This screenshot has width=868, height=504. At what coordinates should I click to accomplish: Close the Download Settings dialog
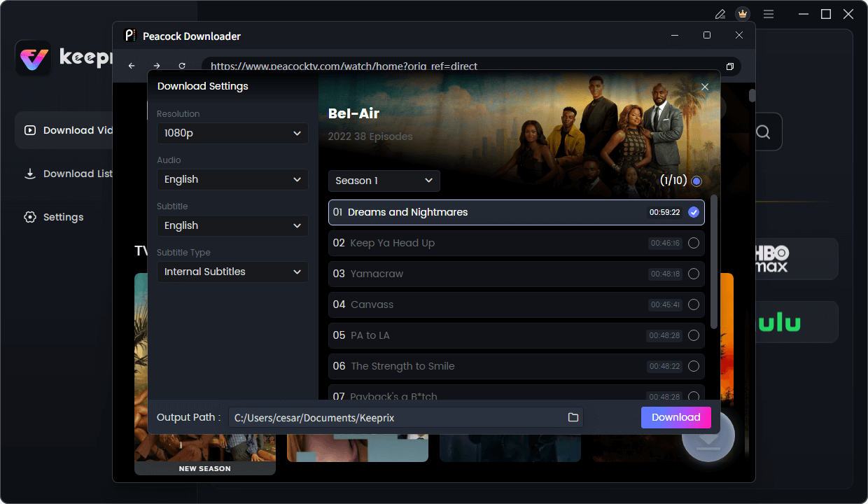pyautogui.click(x=704, y=87)
